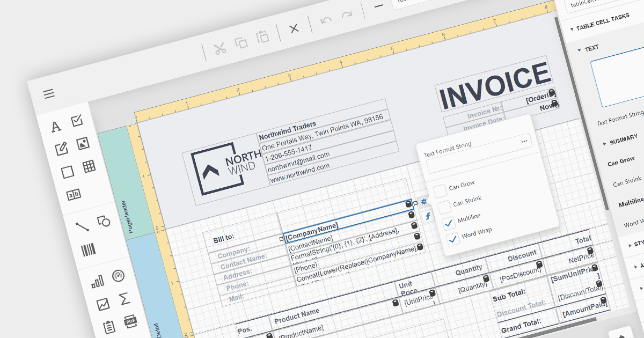Click the Cut scissors icon
This screenshot has height=338, width=644.
pyautogui.click(x=219, y=48)
